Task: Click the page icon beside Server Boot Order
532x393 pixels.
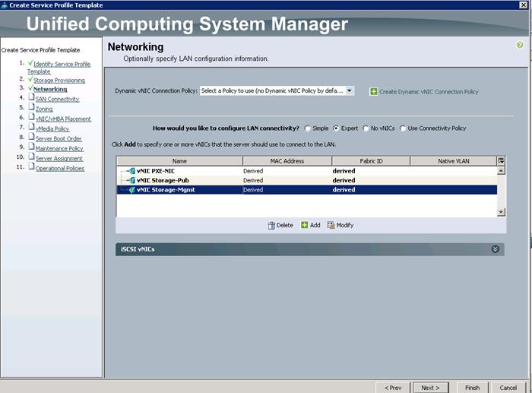Action: (31, 137)
